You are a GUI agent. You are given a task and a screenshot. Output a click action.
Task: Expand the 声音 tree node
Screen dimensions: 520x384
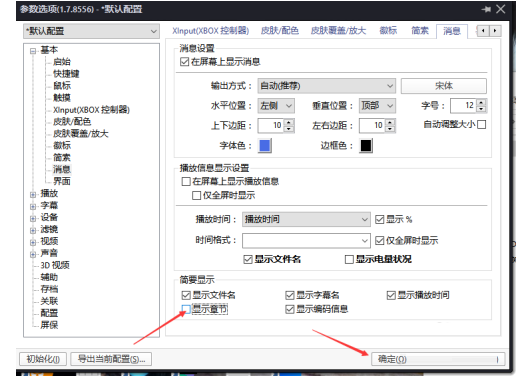[x=33, y=254]
